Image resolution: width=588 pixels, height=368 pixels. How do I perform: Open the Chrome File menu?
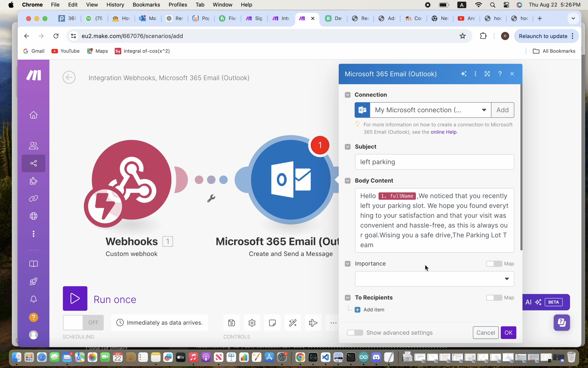point(55,5)
